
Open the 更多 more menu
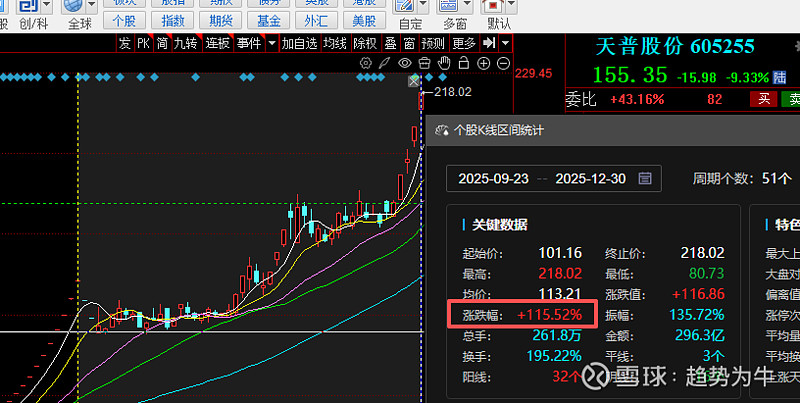(464, 43)
